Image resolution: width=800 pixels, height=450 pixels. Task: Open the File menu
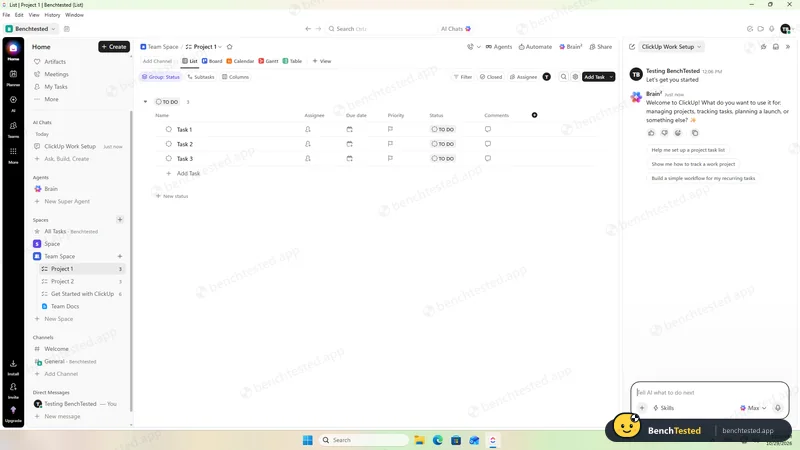(x=6, y=15)
